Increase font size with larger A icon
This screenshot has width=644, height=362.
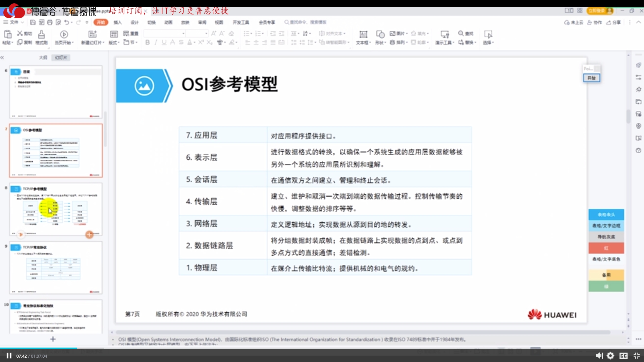(214, 34)
